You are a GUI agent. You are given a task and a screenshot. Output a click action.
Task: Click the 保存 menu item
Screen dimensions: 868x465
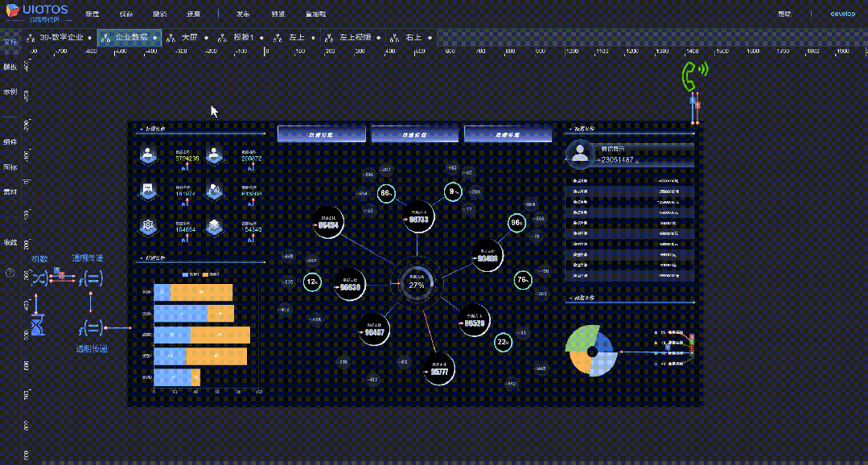(x=126, y=14)
